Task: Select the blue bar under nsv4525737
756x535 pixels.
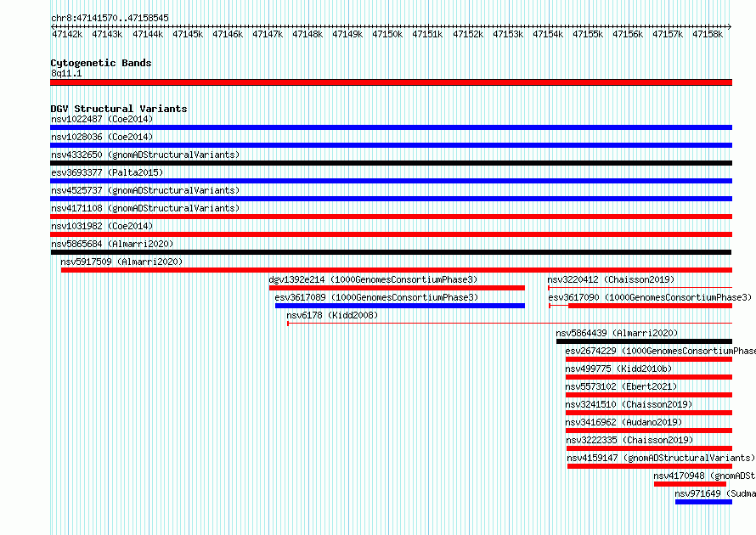Action: [x=391, y=199]
